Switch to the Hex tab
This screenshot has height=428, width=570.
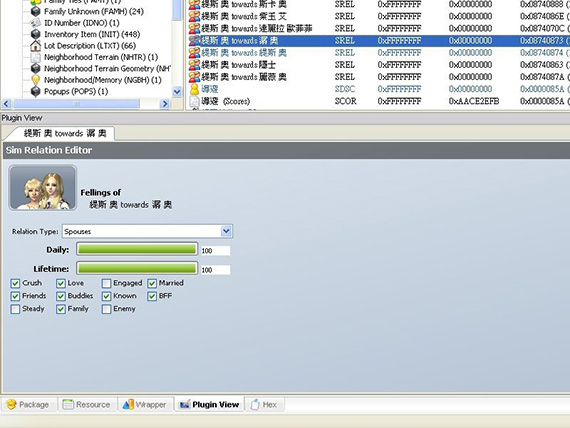[x=264, y=404]
